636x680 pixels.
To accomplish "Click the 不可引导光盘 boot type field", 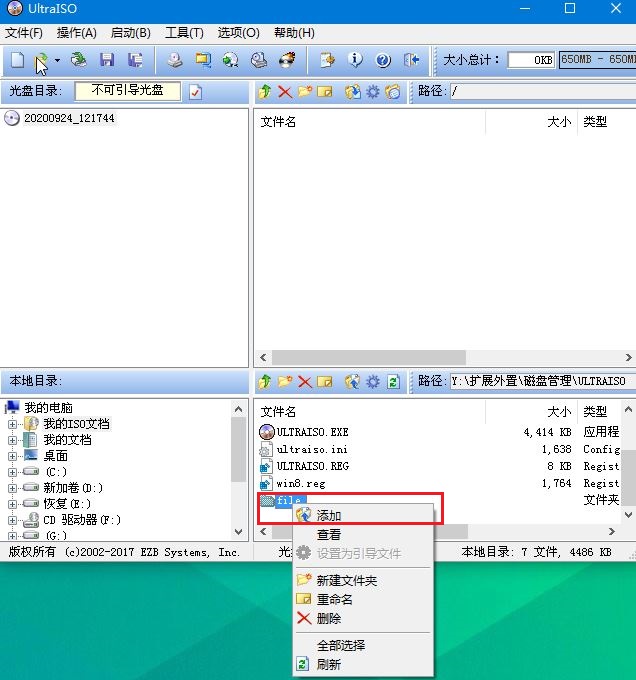I will (127, 91).
